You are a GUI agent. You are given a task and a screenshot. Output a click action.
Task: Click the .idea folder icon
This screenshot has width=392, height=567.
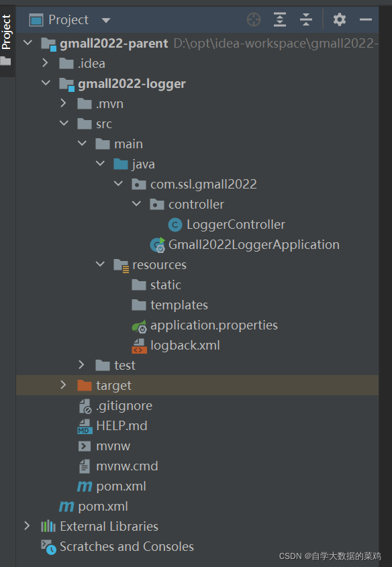pyautogui.click(x=66, y=63)
